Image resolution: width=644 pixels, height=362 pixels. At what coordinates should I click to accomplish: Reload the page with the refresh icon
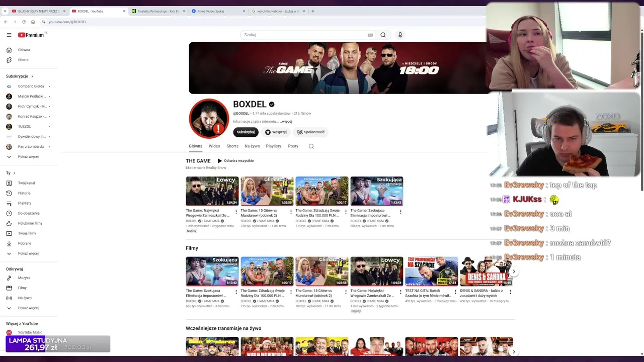point(24,22)
